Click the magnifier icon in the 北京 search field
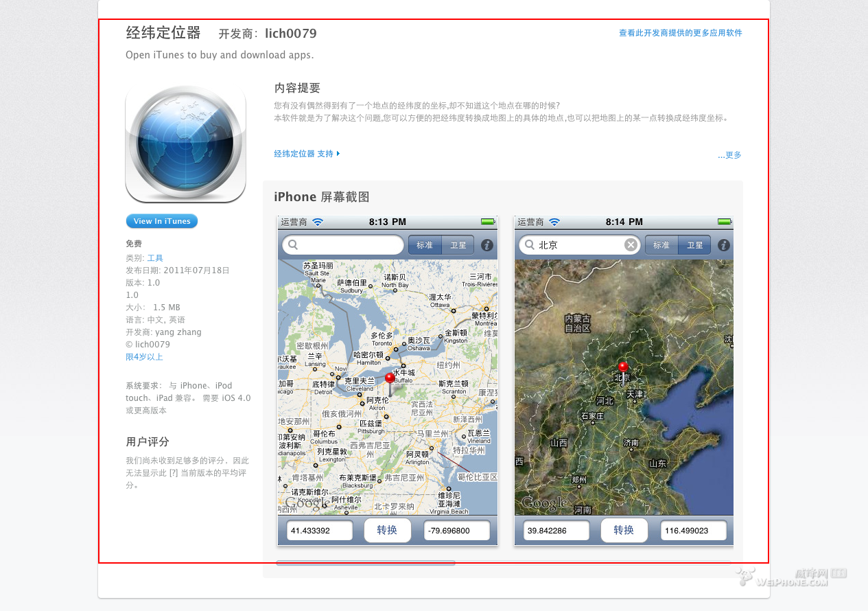The height and width of the screenshot is (611, 868). [x=530, y=245]
